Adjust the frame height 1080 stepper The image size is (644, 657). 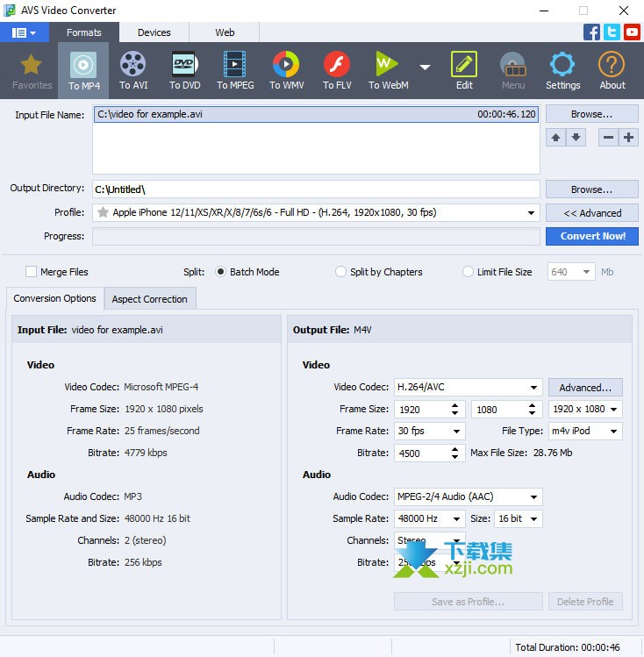point(532,409)
